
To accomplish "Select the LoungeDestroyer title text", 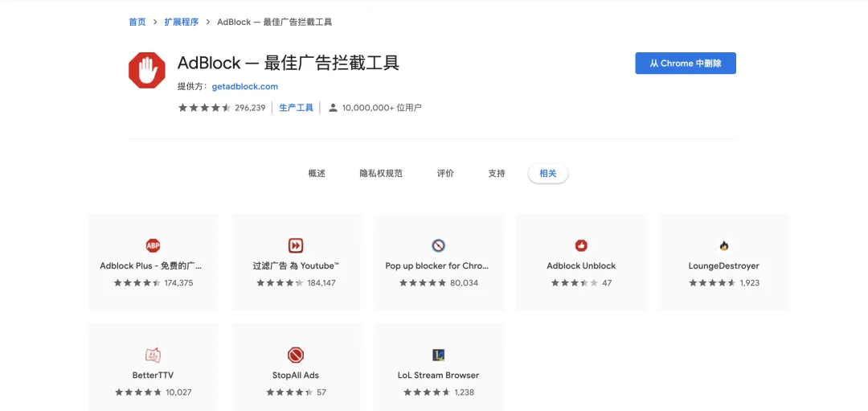I will [724, 265].
